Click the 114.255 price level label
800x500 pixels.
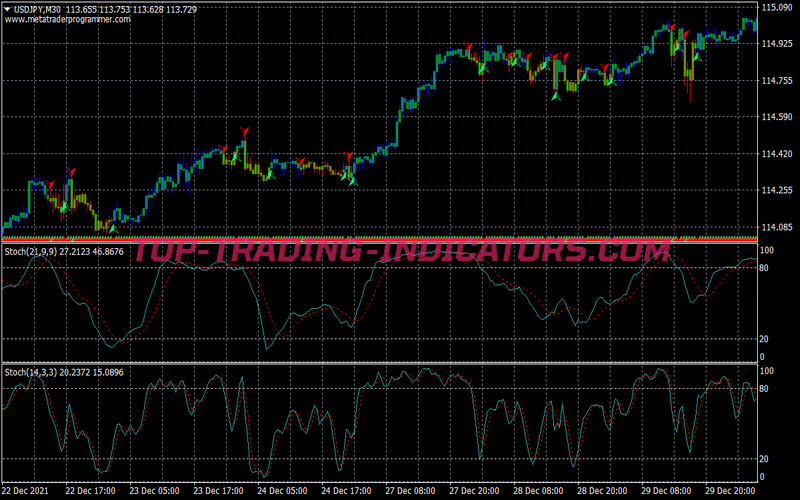pos(777,190)
